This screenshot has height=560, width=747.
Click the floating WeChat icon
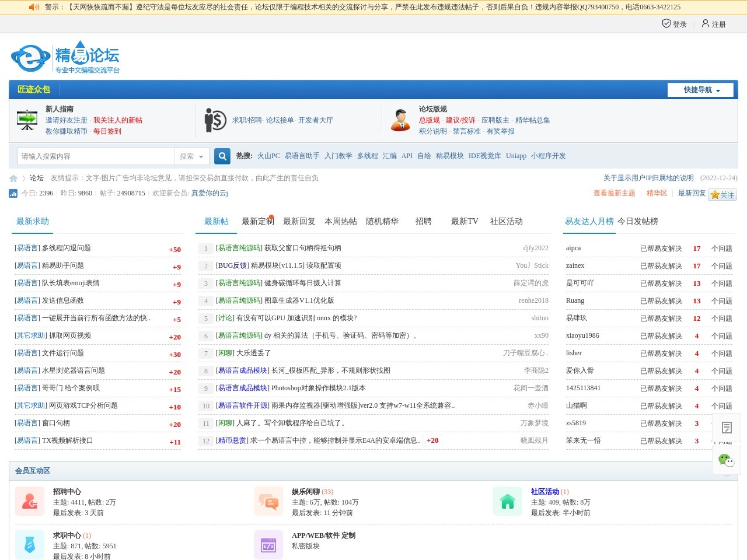727,460
